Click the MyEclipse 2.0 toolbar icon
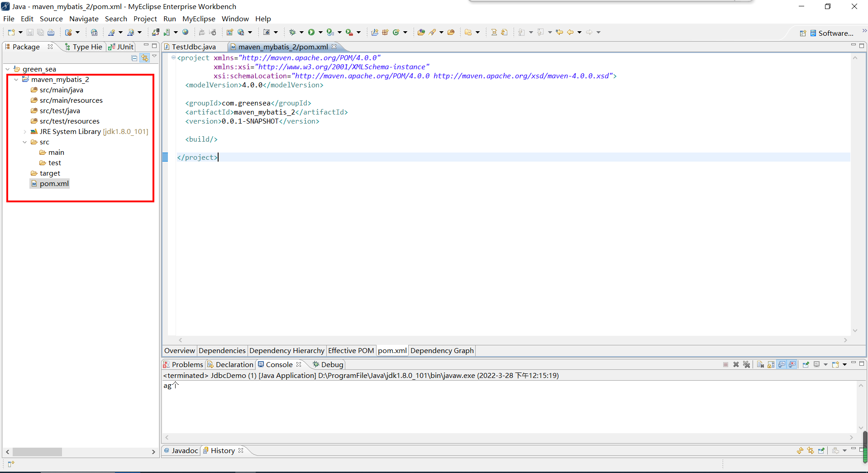The height and width of the screenshot is (473, 868). point(94,32)
